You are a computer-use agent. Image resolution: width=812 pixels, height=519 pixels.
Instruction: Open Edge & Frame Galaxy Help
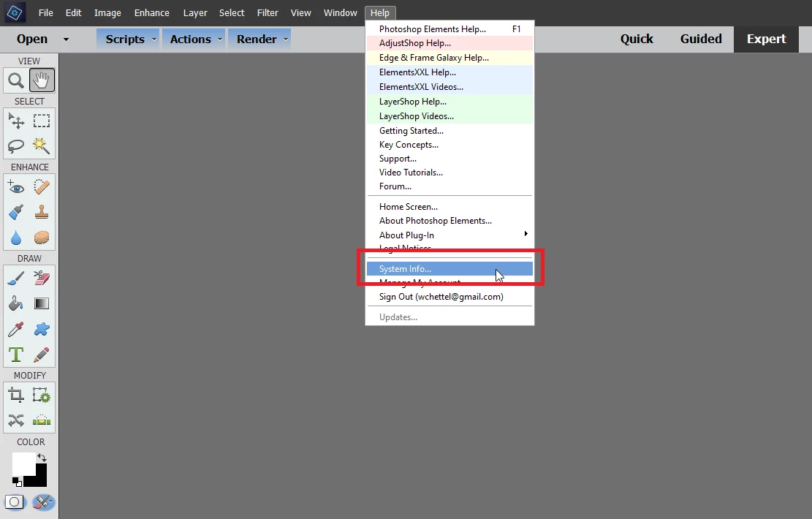(x=450, y=58)
